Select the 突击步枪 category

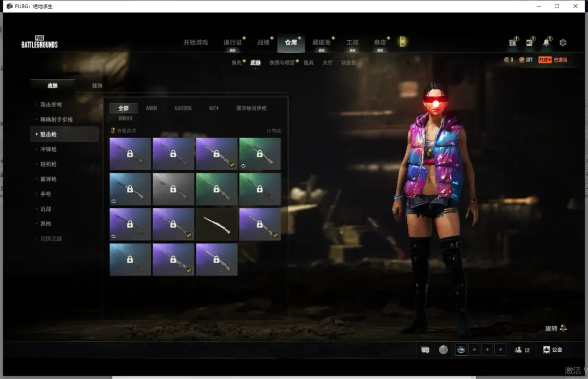(x=51, y=104)
